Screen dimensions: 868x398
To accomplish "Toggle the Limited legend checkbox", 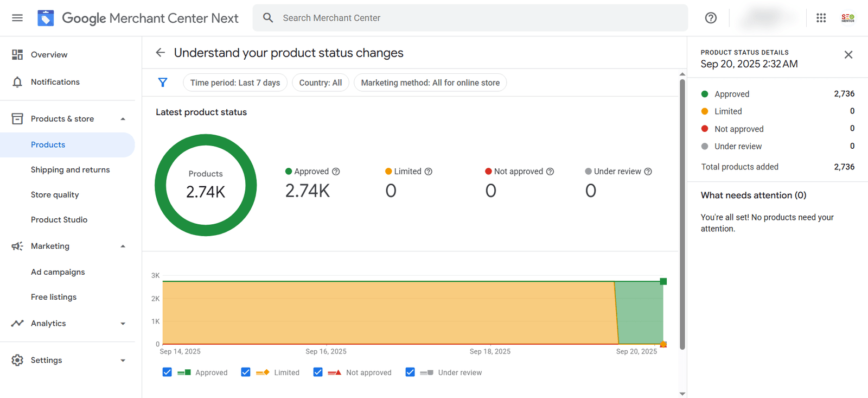I will (x=246, y=372).
